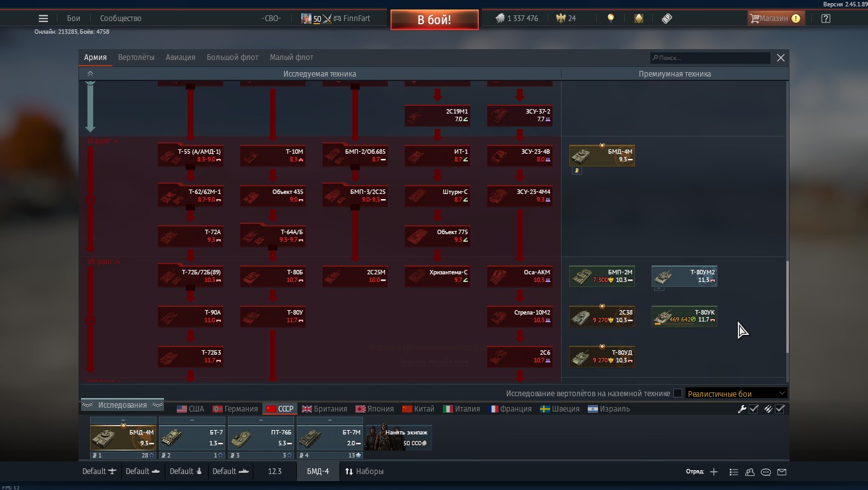Select Армия tab

pyautogui.click(x=95, y=57)
